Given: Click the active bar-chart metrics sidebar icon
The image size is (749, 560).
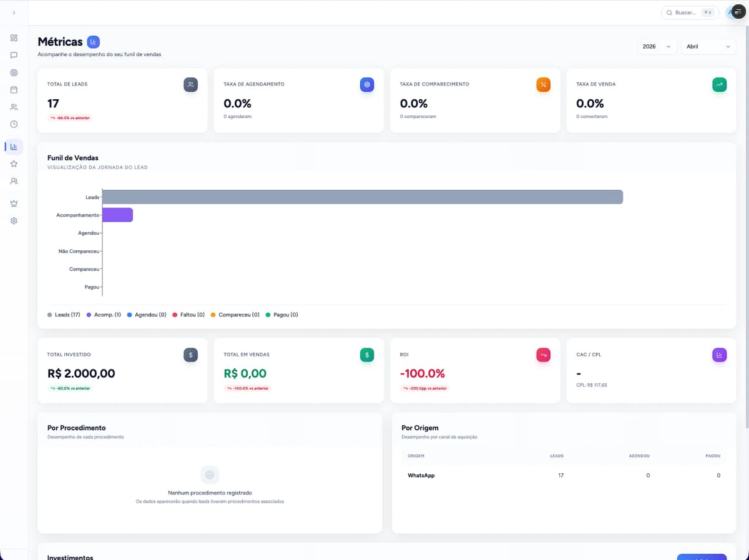Looking at the screenshot, I should click(x=14, y=147).
